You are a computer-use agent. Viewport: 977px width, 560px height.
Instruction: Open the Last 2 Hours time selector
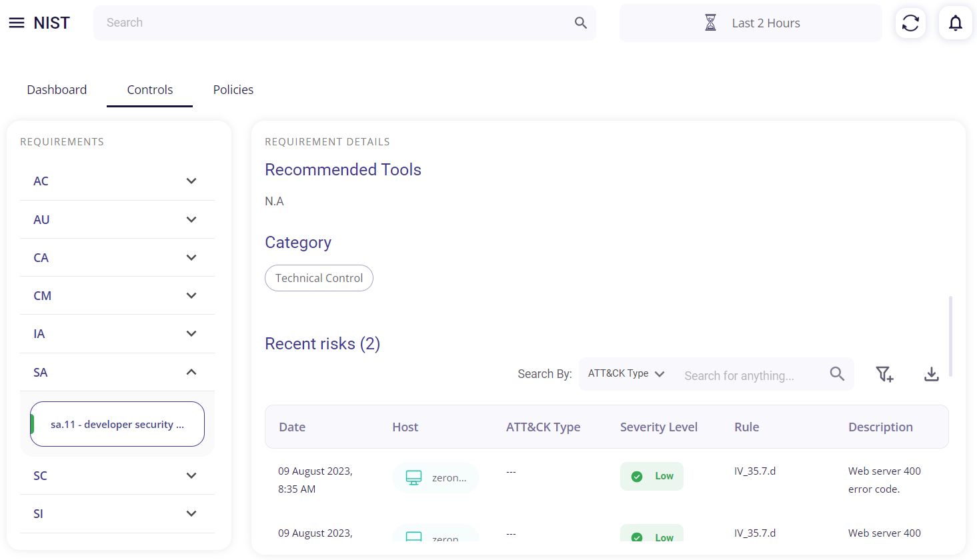point(751,23)
